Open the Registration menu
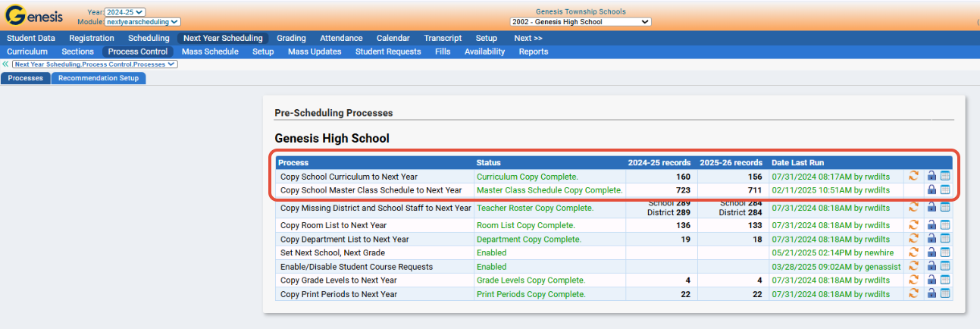The width and height of the screenshot is (980, 329). click(x=92, y=38)
